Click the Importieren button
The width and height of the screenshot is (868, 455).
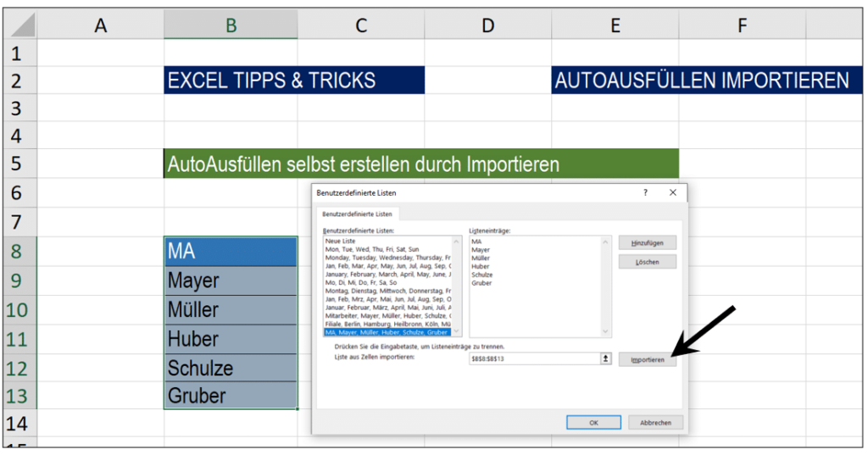(647, 360)
